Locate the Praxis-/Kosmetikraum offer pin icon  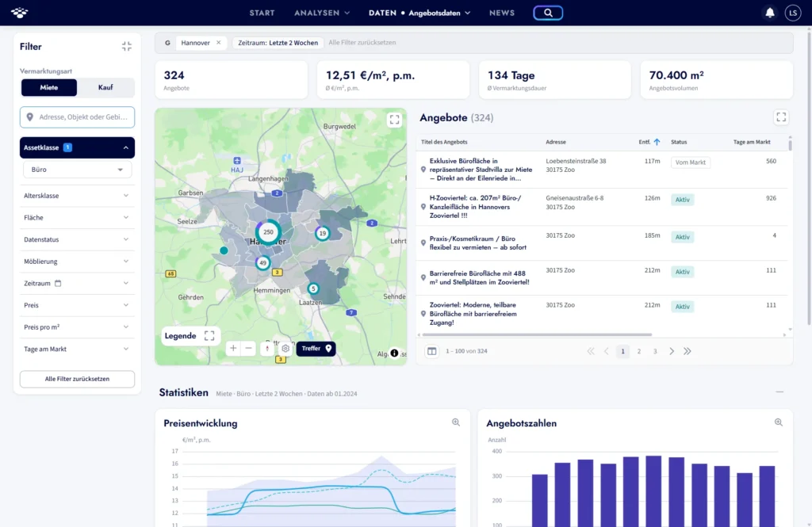(423, 242)
